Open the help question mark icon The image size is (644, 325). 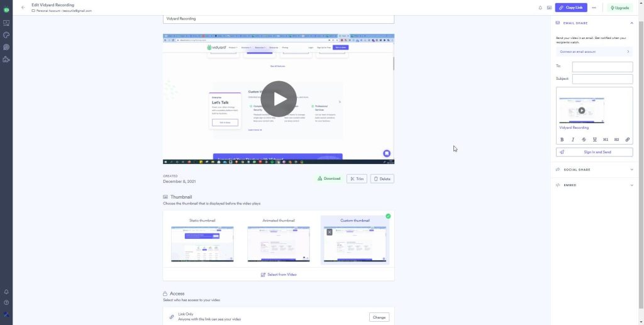click(6, 302)
